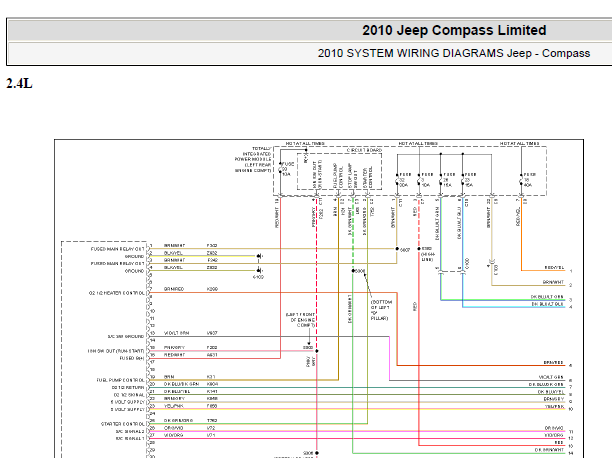Click the 10A fuse symbol at left of module
Screen dimensions: 612x458
coord(280,169)
